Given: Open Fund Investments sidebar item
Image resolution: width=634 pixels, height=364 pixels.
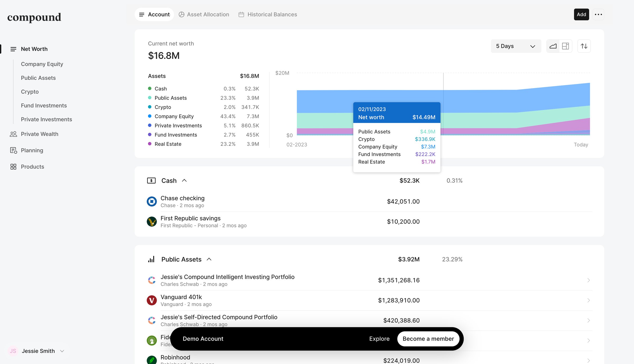Looking at the screenshot, I should pyautogui.click(x=44, y=106).
